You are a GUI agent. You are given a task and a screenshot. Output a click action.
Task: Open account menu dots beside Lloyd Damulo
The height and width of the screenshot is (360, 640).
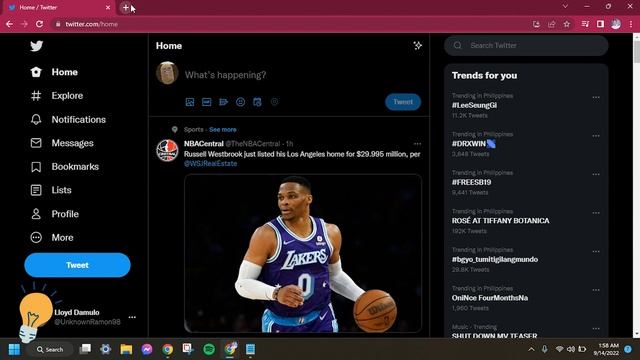(132, 317)
